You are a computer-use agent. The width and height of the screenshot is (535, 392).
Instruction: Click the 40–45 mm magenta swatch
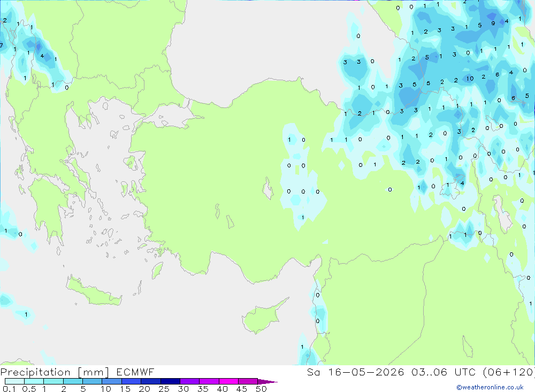click(x=228, y=381)
